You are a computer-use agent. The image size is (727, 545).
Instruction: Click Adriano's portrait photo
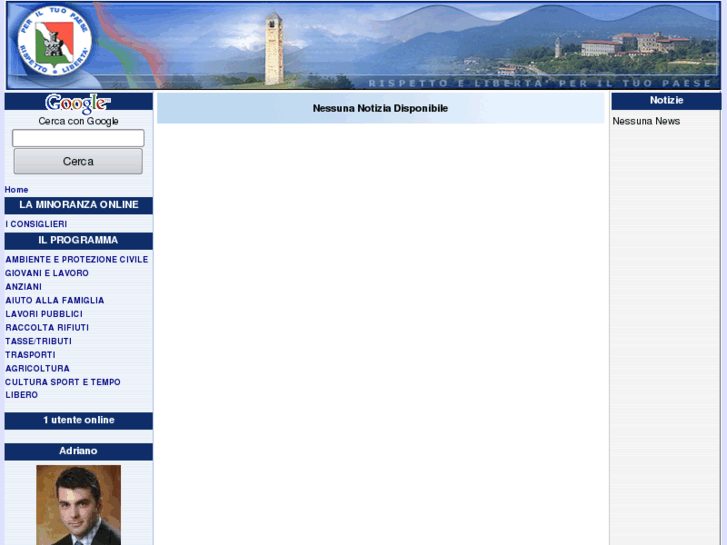(78, 505)
